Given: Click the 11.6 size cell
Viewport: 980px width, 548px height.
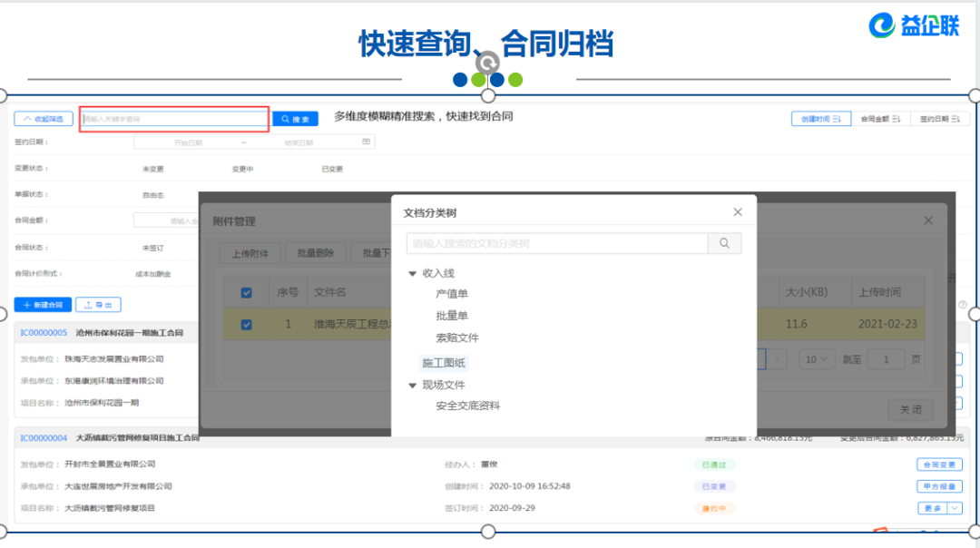Looking at the screenshot, I should tap(797, 324).
